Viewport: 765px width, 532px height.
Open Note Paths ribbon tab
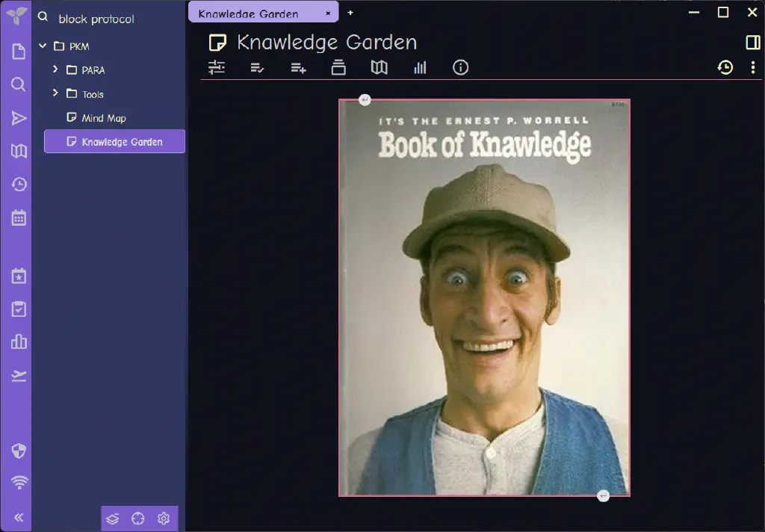click(x=338, y=67)
